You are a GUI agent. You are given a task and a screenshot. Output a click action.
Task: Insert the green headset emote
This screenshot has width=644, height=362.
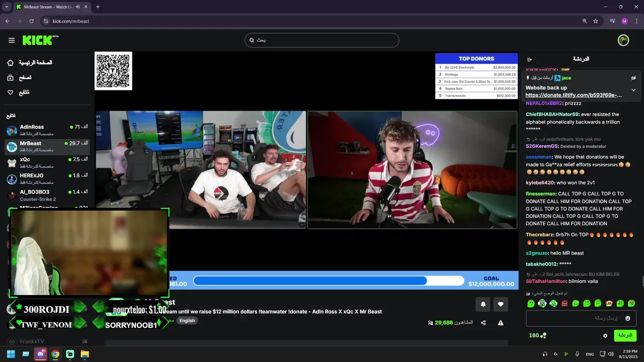pyautogui.click(x=553, y=303)
